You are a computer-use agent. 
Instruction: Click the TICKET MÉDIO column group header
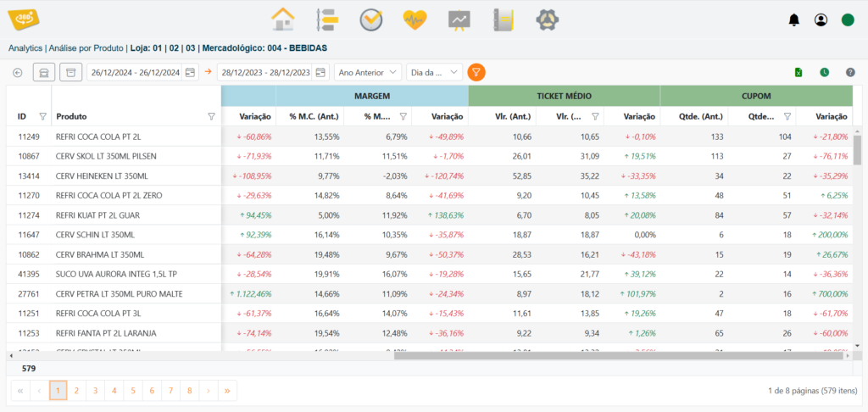pos(564,96)
